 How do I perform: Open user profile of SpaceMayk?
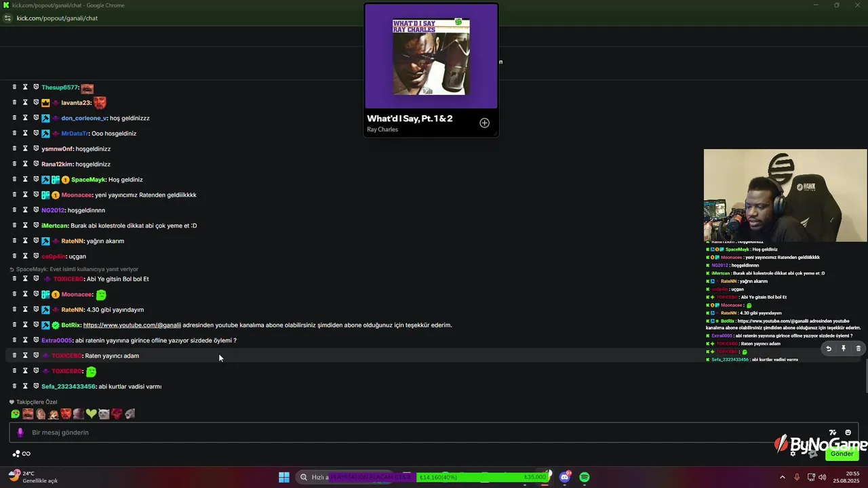[x=88, y=180]
